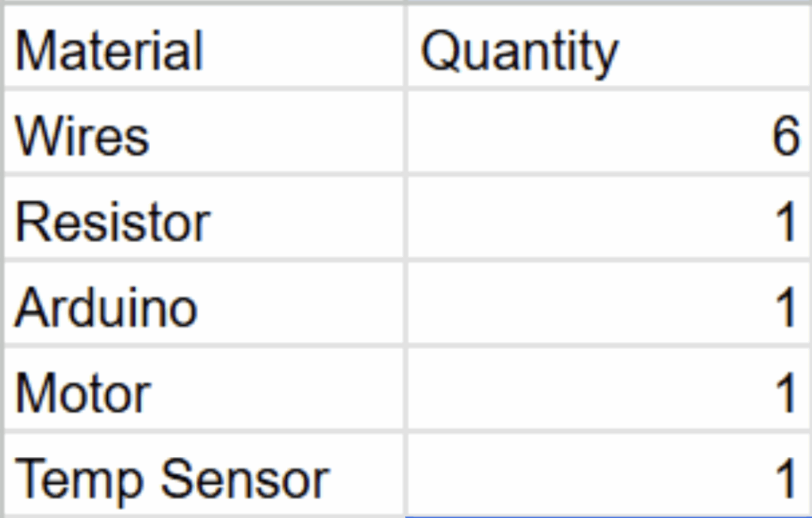Click the column divider beside the Motor cell
Image resolution: width=812 pixels, height=518 pixels.
tap(406, 393)
